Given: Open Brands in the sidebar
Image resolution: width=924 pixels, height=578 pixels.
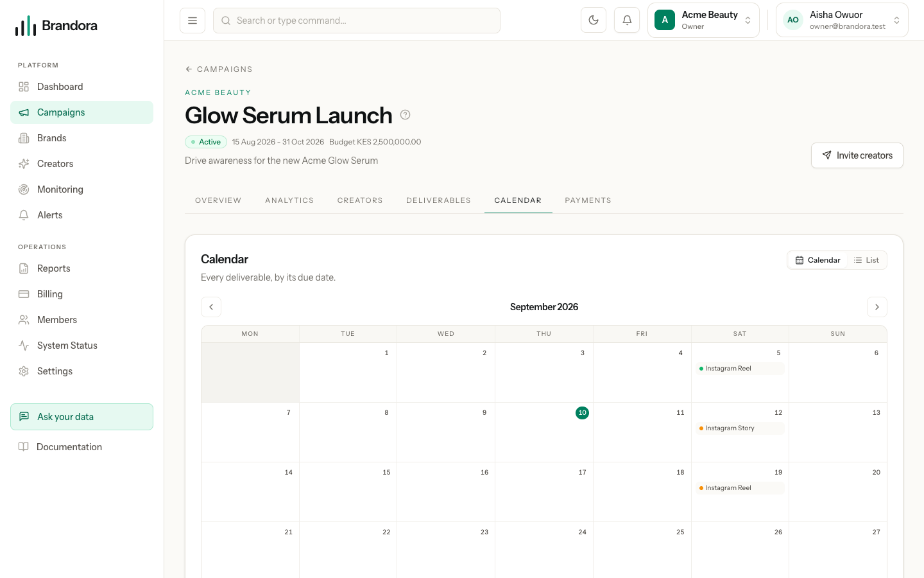Looking at the screenshot, I should click(x=81, y=138).
